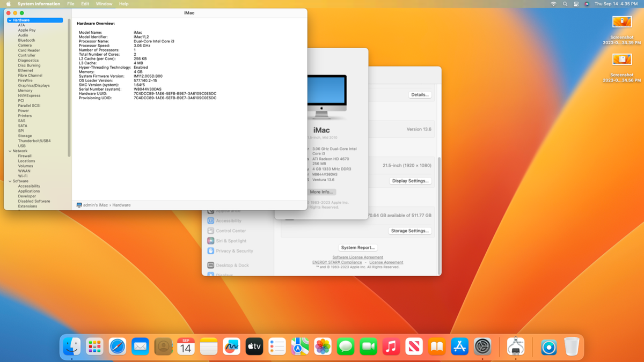Collapse the Hardware section in the sidebar

[10, 20]
